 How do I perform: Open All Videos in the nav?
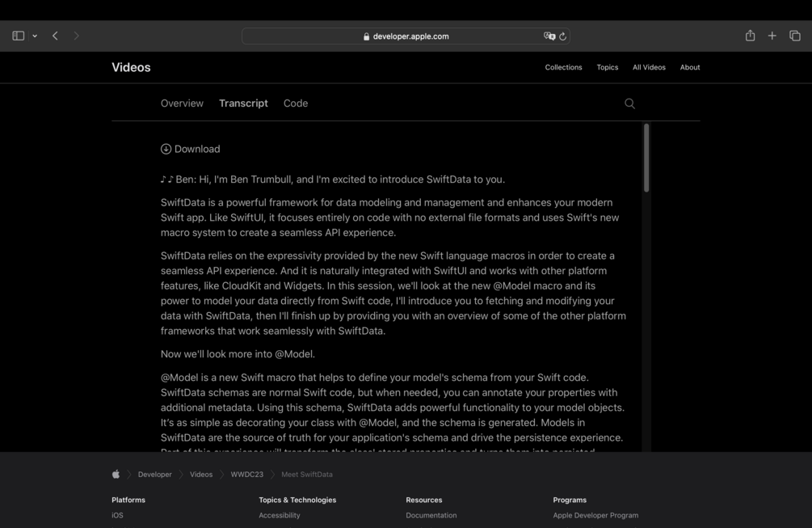coord(649,67)
